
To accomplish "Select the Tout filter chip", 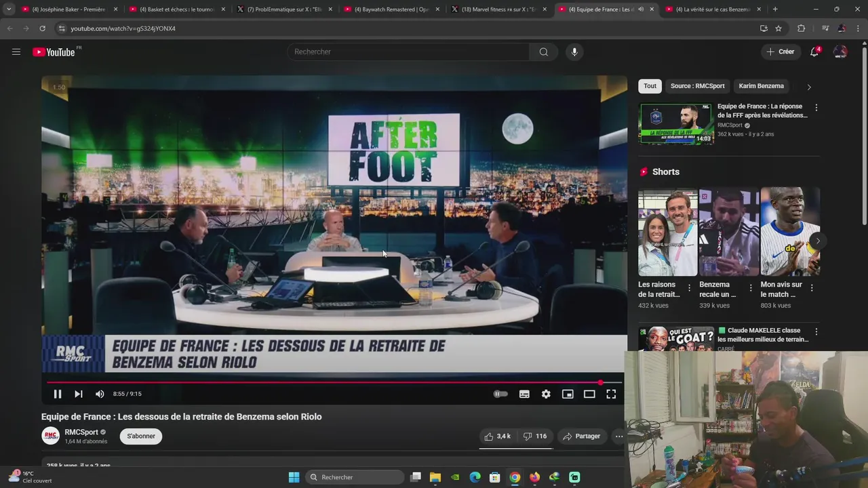I will [x=650, y=86].
